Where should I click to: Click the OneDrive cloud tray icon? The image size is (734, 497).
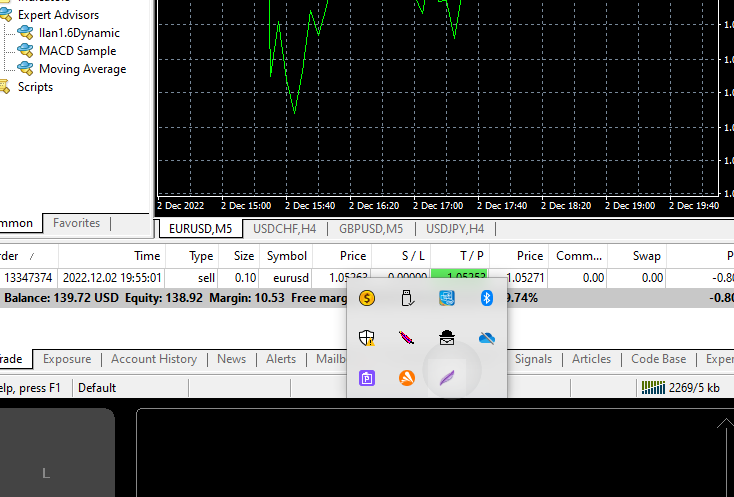click(x=488, y=339)
